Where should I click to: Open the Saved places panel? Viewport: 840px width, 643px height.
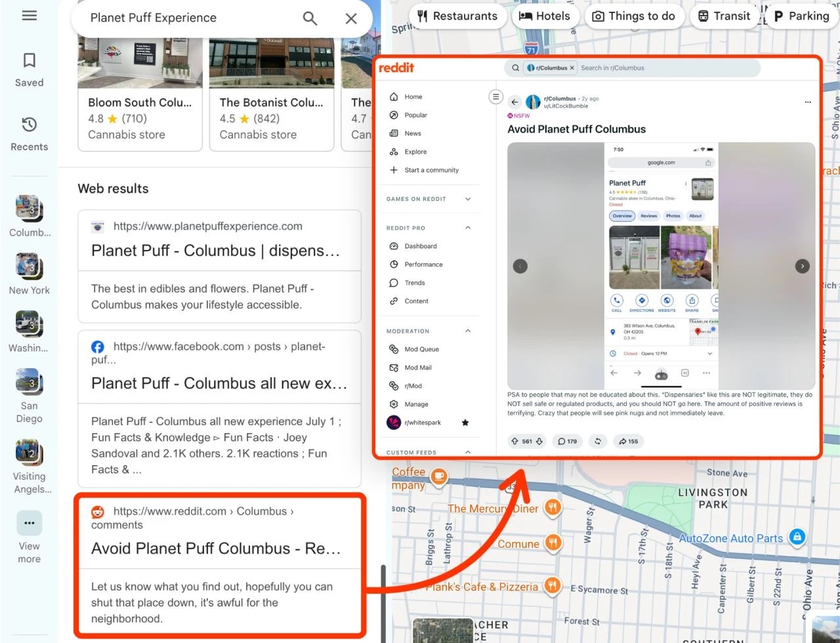(30, 70)
